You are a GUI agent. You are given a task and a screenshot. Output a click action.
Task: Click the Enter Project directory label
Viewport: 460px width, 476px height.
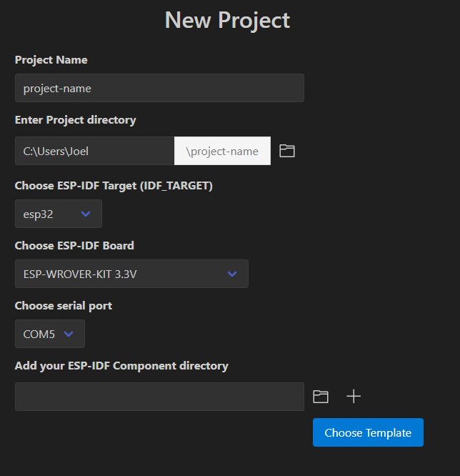click(x=76, y=120)
